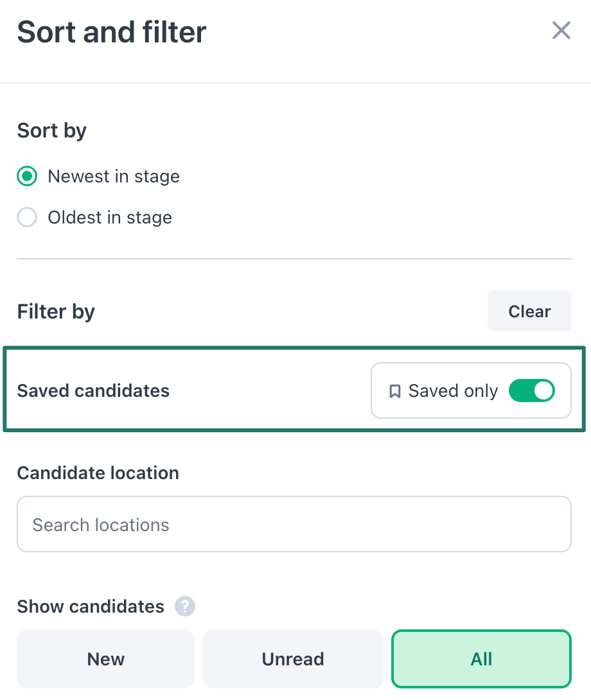Click the Newest in stage label text
The image size is (591, 700).
point(114,177)
